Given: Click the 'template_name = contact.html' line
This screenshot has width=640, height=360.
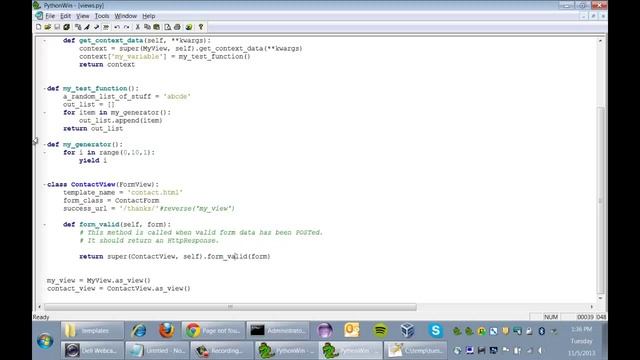Looking at the screenshot, I should (123, 193).
